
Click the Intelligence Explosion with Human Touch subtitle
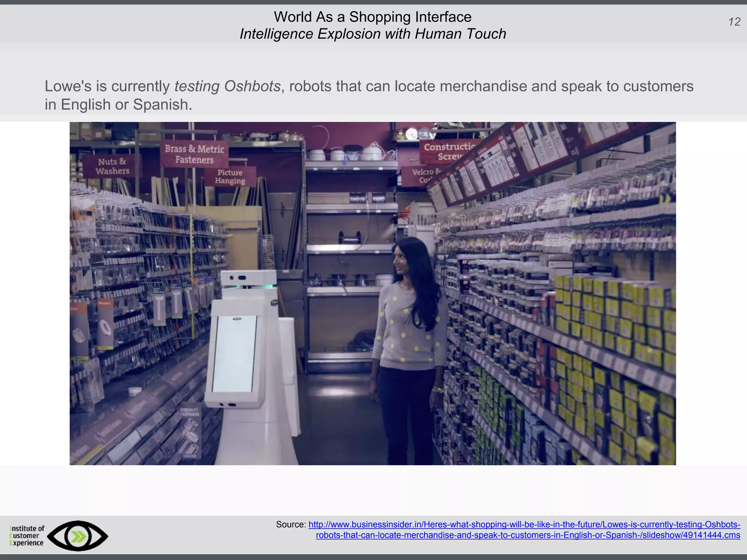372,34
